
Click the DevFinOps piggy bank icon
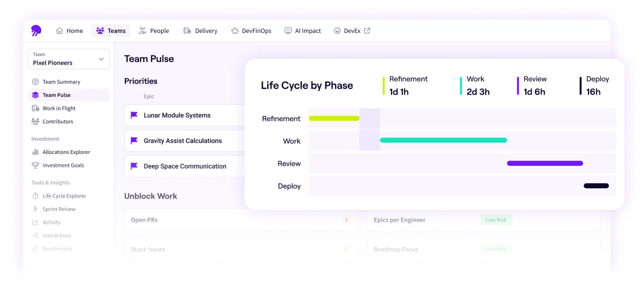click(235, 31)
